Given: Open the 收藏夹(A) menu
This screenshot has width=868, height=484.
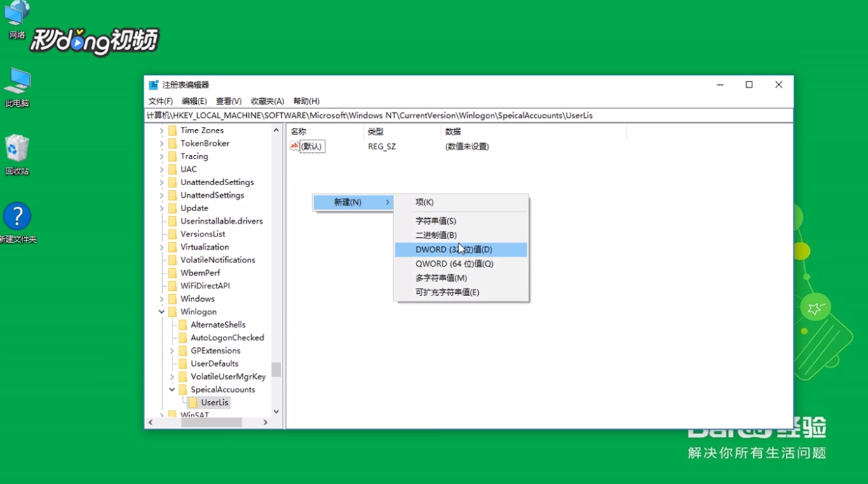Looking at the screenshot, I should (267, 101).
